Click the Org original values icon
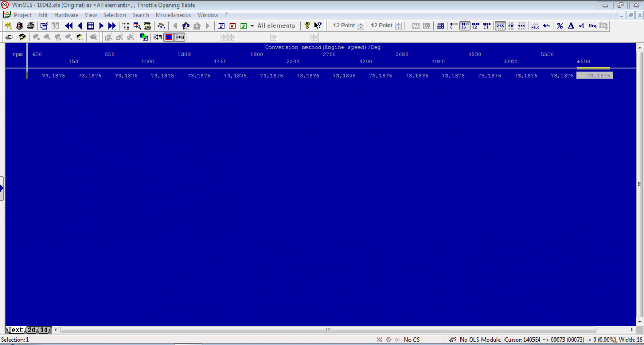 592,26
